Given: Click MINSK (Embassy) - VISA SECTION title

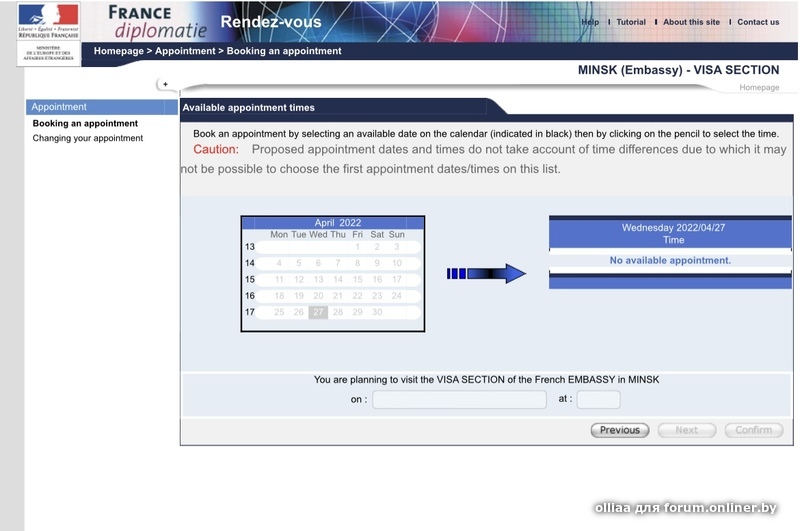Looking at the screenshot, I should (679, 70).
